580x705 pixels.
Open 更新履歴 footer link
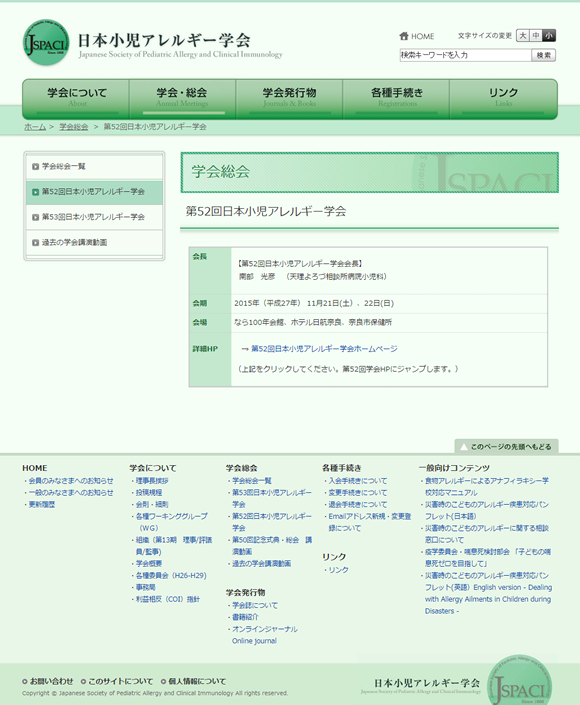(x=42, y=504)
